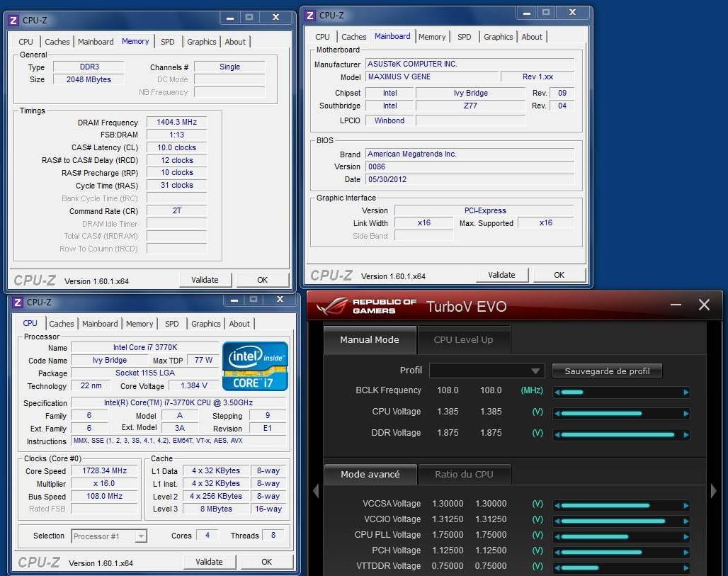Click the CPU-Z Z icon in Memory window title
This screenshot has height=576, width=728.
tap(13, 21)
